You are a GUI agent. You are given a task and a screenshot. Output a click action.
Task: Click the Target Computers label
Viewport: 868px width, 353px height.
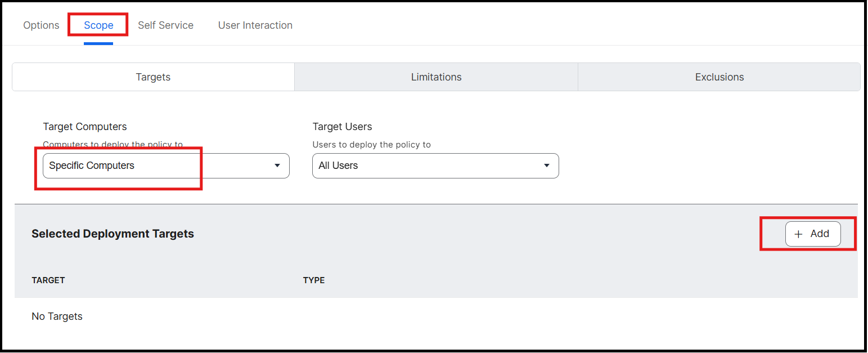(x=85, y=127)
